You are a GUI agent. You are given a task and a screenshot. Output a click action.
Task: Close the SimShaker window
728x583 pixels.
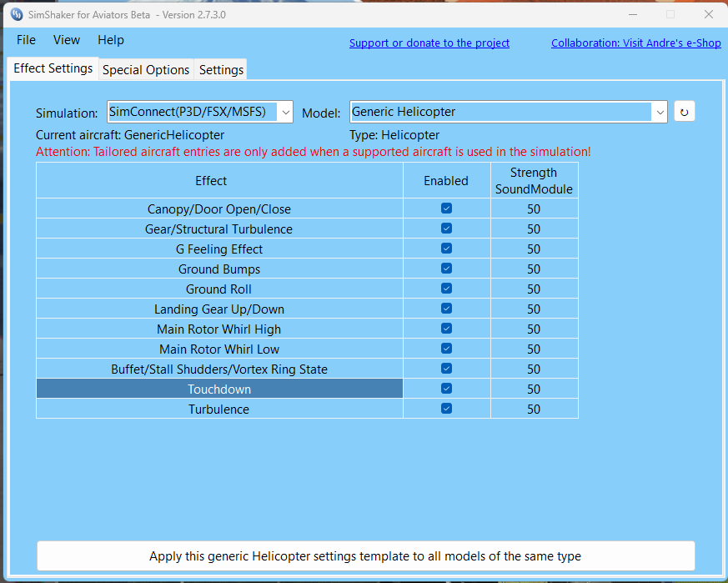point(708,14)
